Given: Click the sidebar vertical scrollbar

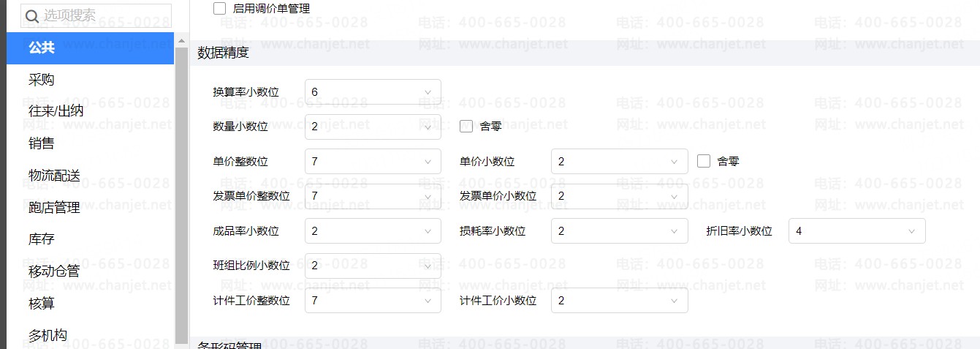Looking at the screenshot, I should (181, 198).
